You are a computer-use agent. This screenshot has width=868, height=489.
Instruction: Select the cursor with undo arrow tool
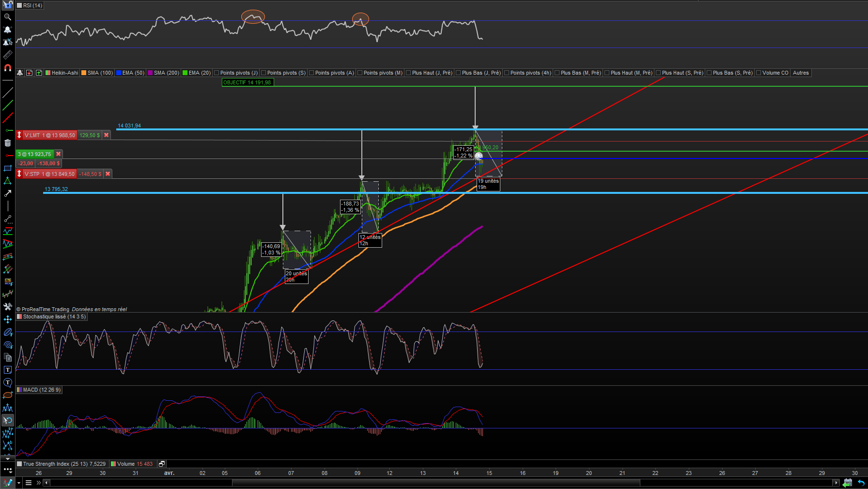[7, 420]
